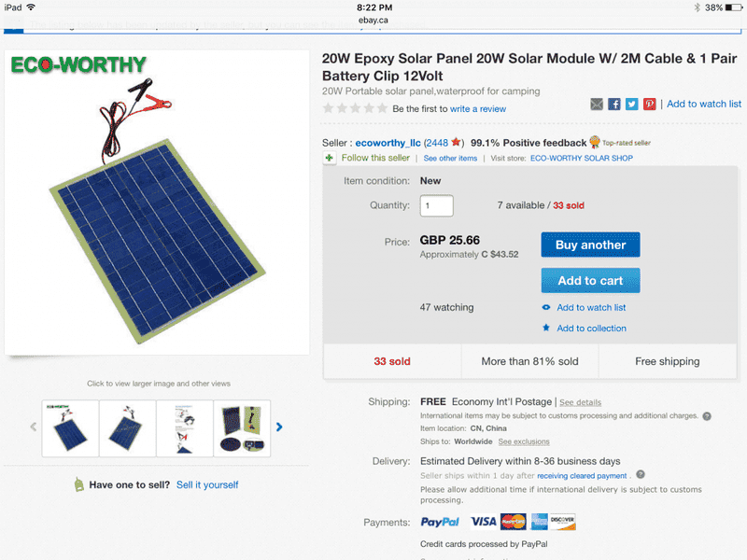Image resolution: width=747 pixels, height=560 pixels.
Task: Click the Add to cart button
Action: 590,281
